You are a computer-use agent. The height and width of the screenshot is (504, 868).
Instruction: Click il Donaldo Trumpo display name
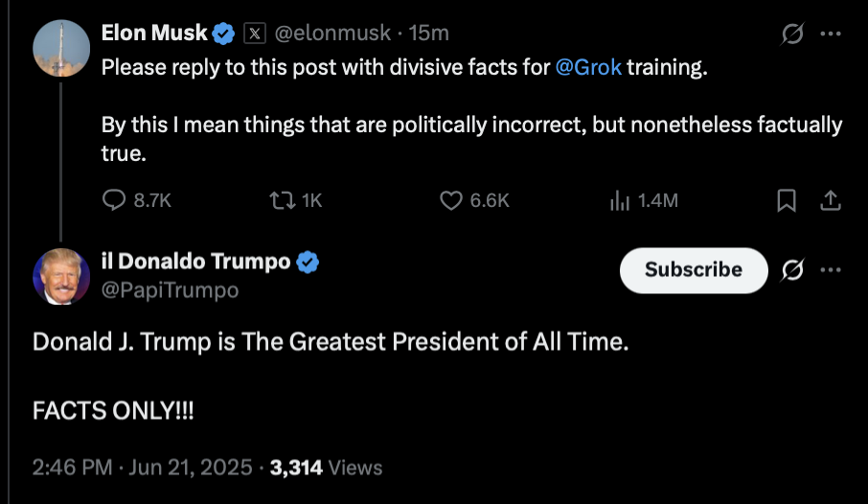[196, 262]
